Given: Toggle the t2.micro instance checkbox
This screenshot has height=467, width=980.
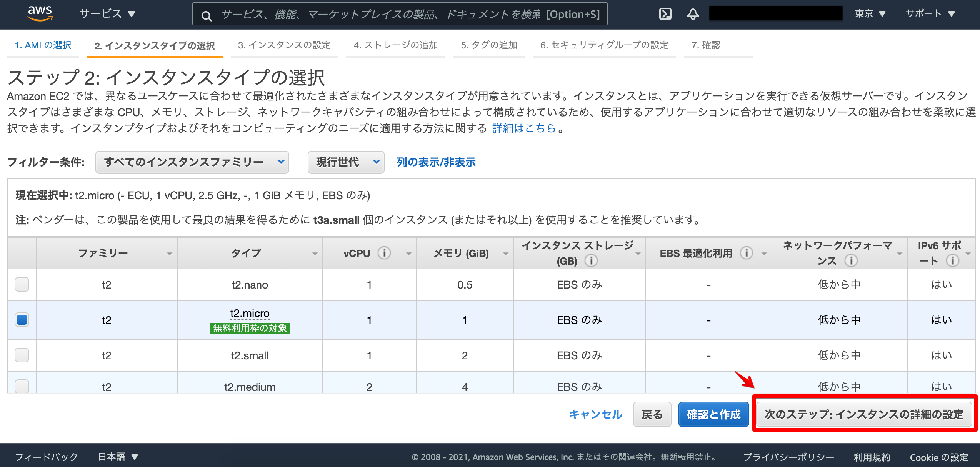Looking at the screenshot, I should [x=22, y=320].
